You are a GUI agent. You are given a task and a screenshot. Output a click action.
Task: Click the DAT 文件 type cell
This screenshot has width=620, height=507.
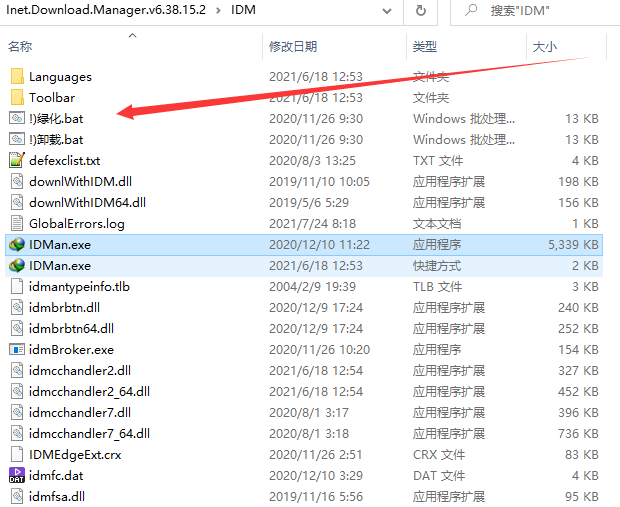click(439, 475)
